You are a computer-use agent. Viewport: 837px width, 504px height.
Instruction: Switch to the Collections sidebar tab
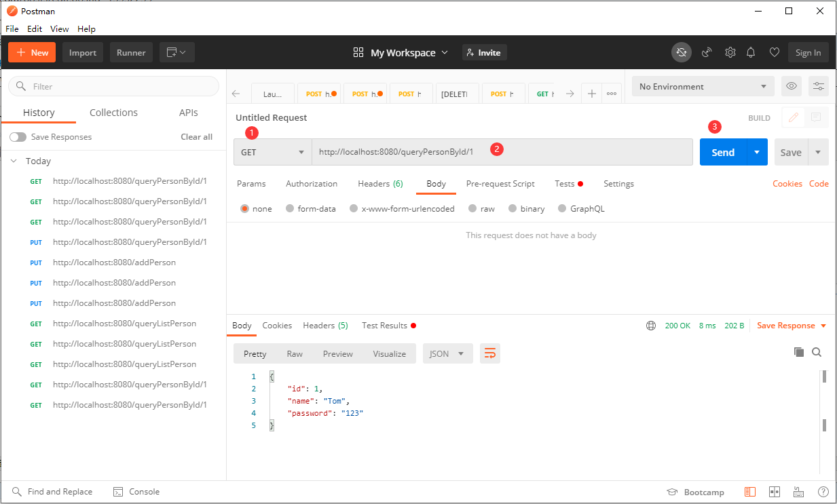pyautogui.click(x=113, y=113)
